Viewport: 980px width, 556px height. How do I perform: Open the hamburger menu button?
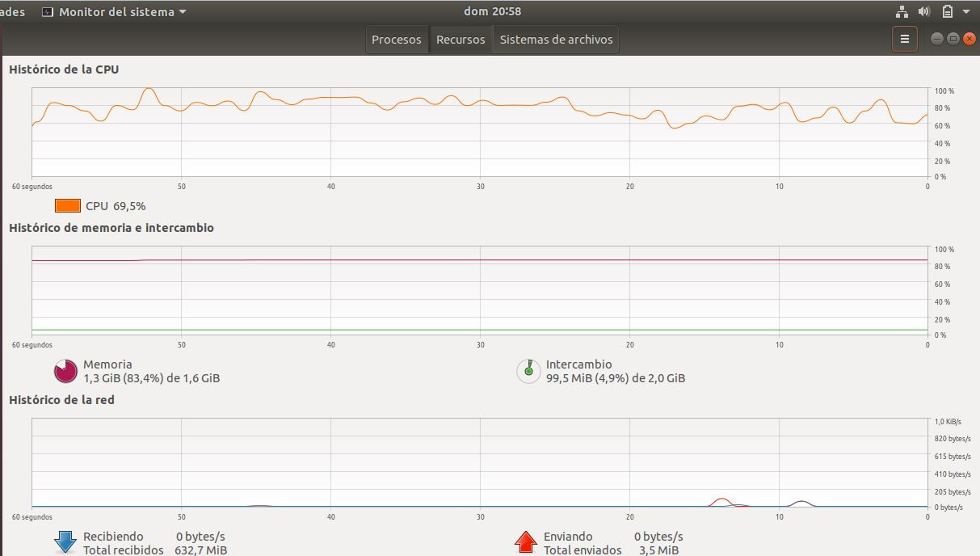904,39
